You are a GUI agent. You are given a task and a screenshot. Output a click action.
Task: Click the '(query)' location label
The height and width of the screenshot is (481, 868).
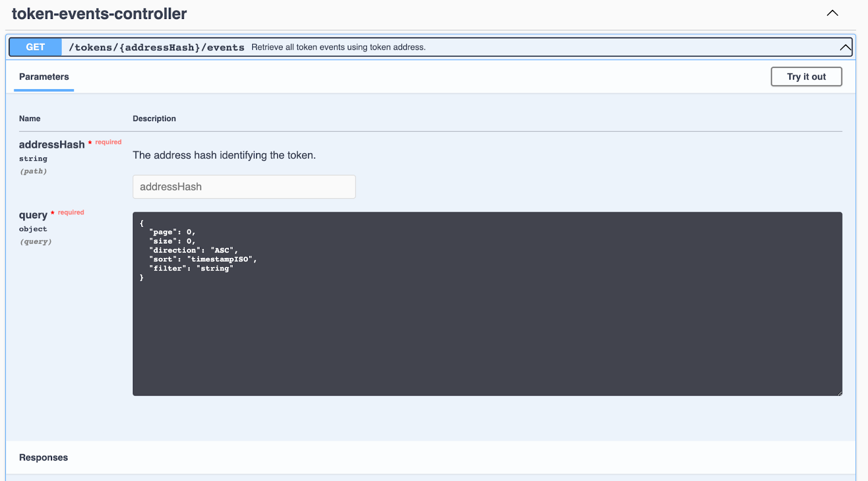click(36, 242)
